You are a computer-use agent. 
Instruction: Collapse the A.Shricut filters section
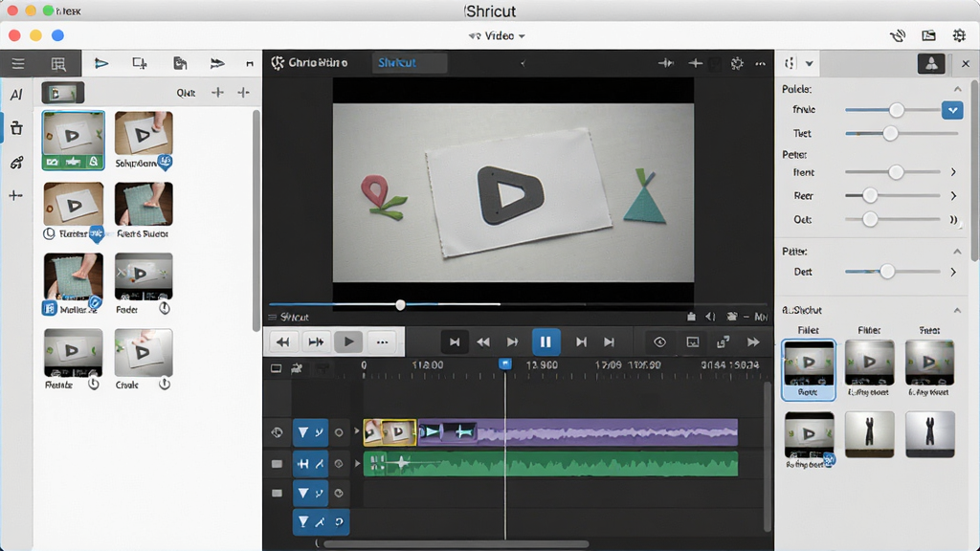957,310
